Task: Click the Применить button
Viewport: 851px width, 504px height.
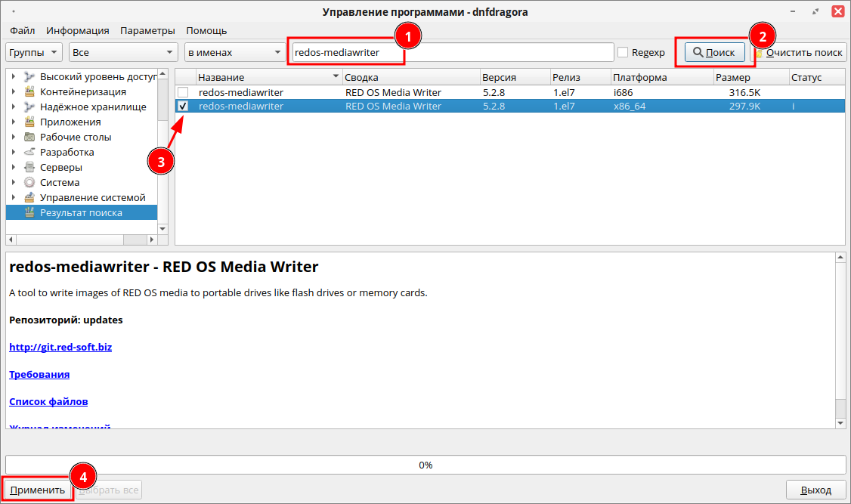Action: (38, 490)
